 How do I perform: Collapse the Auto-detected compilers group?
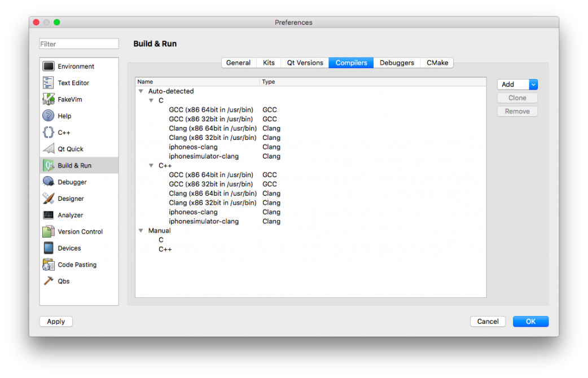pos(141,91)
